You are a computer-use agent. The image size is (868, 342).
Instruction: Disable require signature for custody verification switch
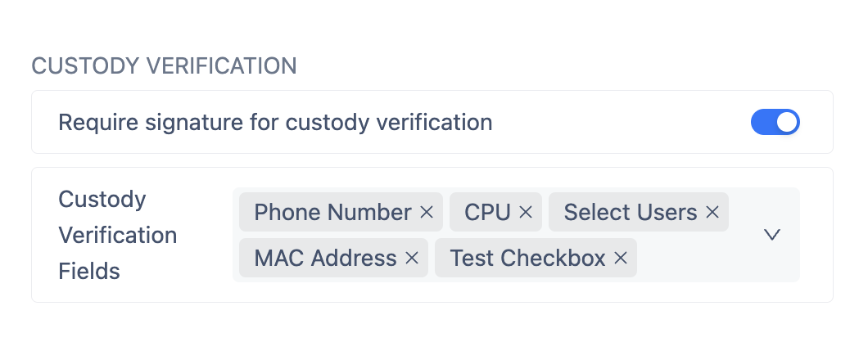(775, 123)
